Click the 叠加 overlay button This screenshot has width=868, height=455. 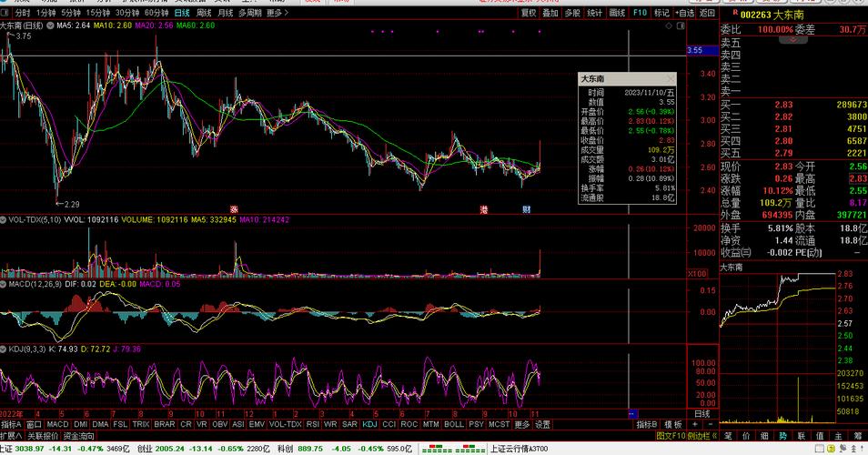tap(550, 13)
